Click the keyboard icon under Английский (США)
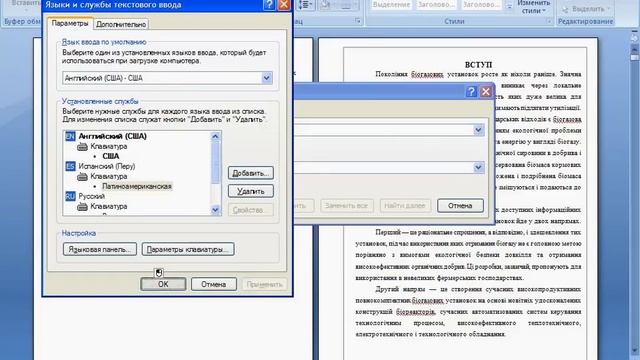This screenshot has width=640, height=360. [82, 146]
